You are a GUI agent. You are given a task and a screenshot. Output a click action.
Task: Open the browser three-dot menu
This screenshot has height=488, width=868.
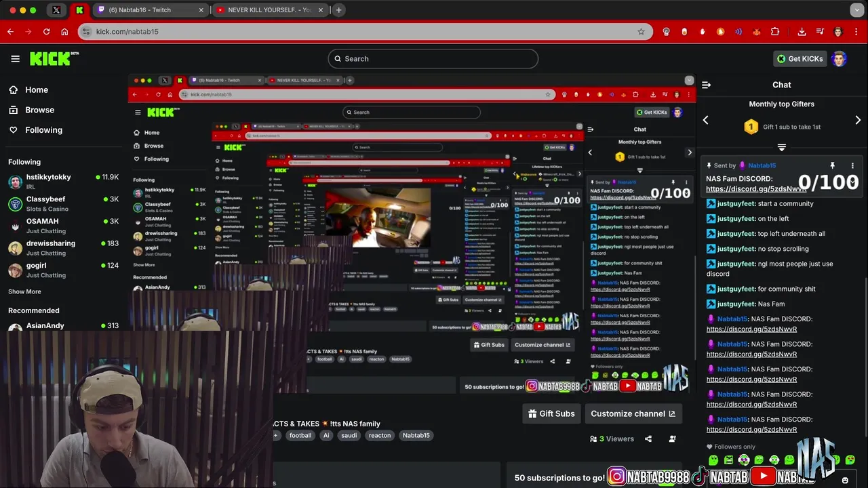tap(856, 32)
